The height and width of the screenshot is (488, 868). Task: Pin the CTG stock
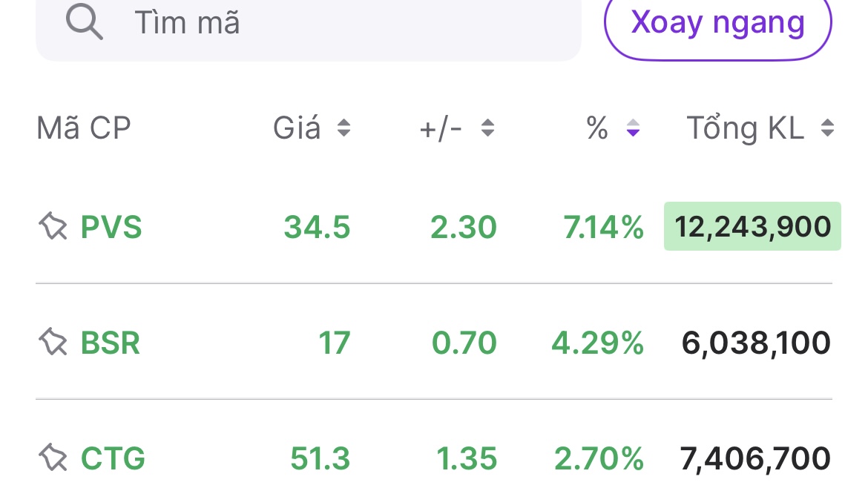[x=53, y=458]
